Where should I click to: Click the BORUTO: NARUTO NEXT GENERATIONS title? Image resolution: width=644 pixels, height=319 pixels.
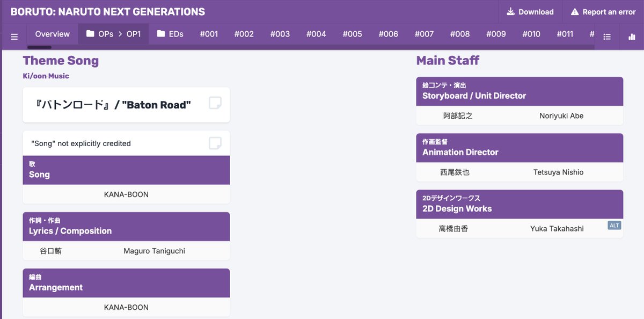pos(108,11)
